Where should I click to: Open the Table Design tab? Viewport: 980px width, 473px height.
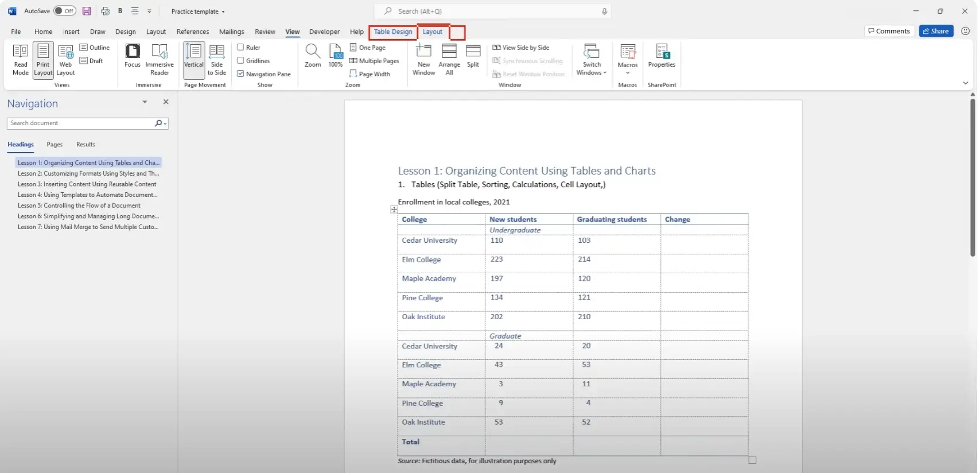tap(393, 32)
